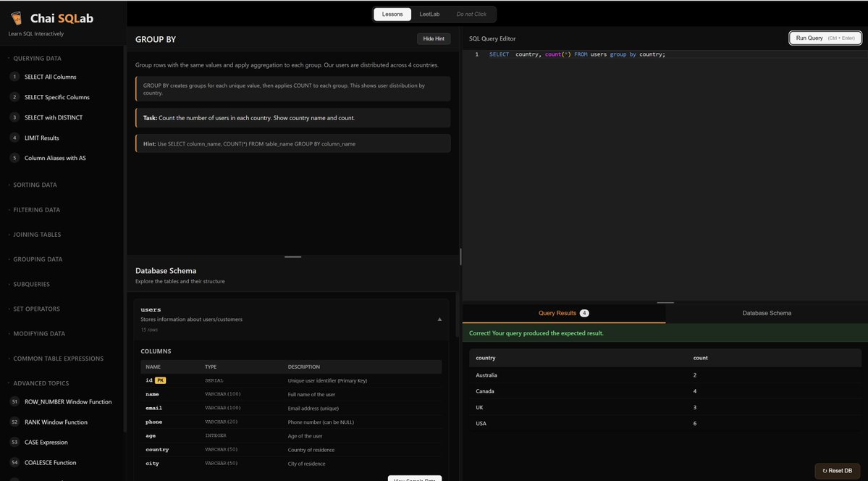The width and height of the screenshot is (868, 481).
Task: Click the horizontal handle above Database Schema
Action: 293,256
